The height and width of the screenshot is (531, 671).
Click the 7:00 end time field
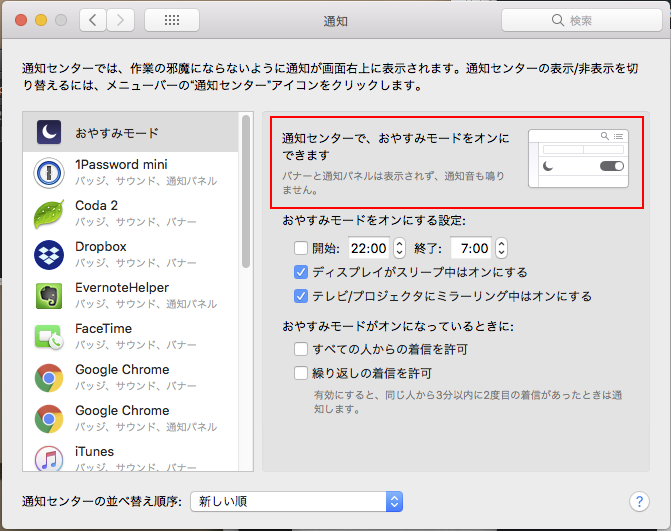click(471, 248)
